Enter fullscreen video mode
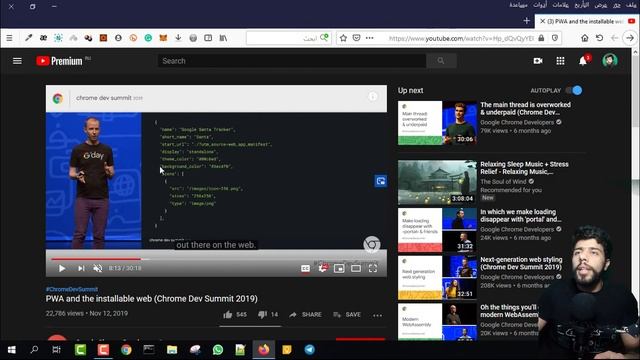Screen dimensions: 640x360 (x=373, y=268)
